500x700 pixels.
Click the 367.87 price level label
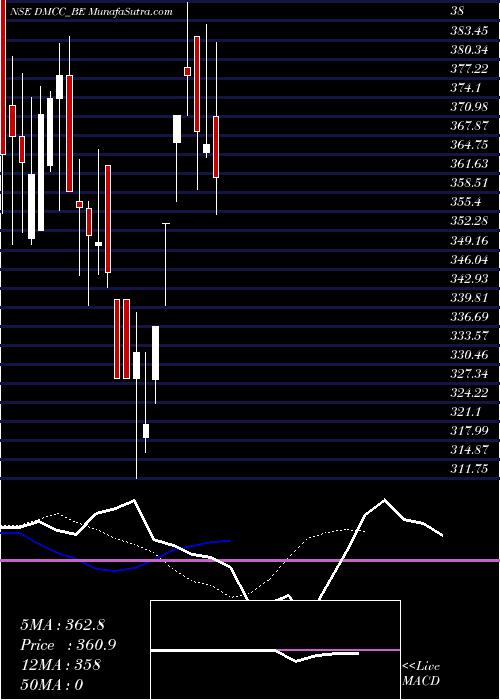pos(469,126)
